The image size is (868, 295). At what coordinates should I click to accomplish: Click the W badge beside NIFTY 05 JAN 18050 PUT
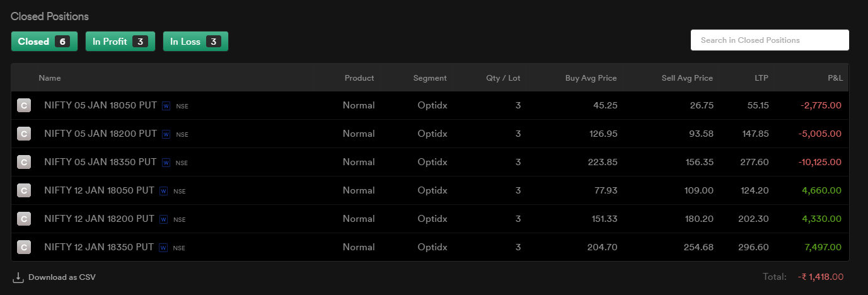coord(166,106)
